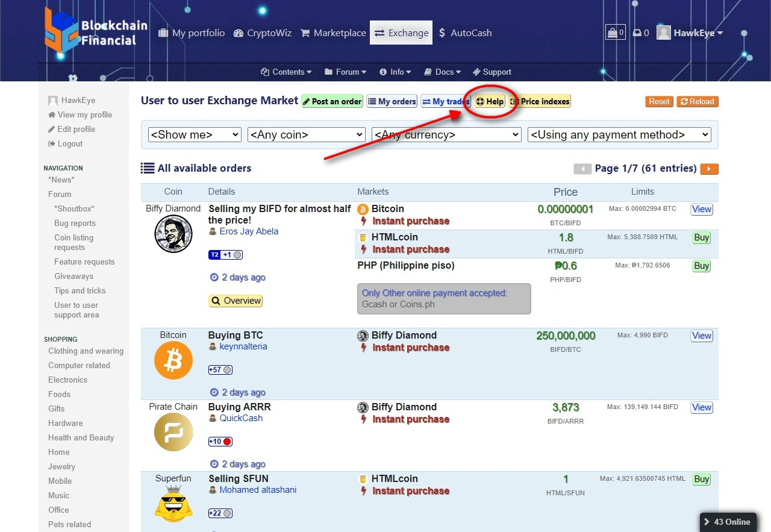The width and height of the screenshot is (771, 532).
Task: Open Mohamed altashani's profile
Action: (x=258, y=490)
